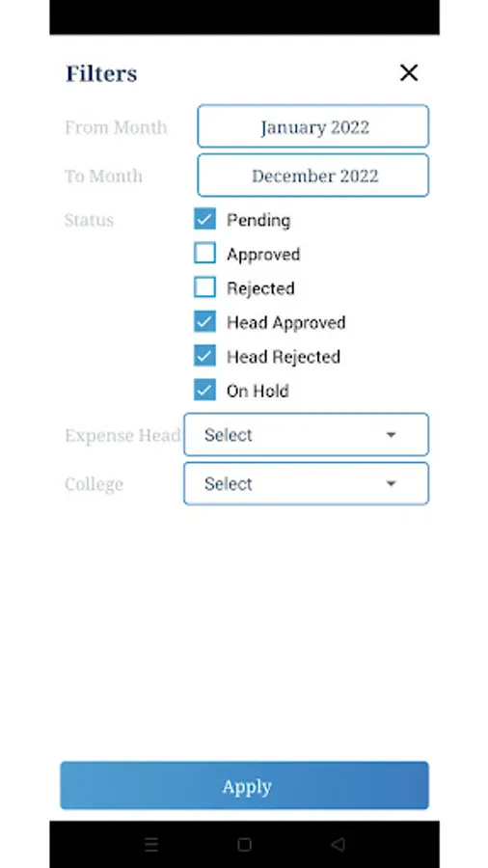Close the Filters panel with X icon
488x868 pixels.
(x=409, y=72)
